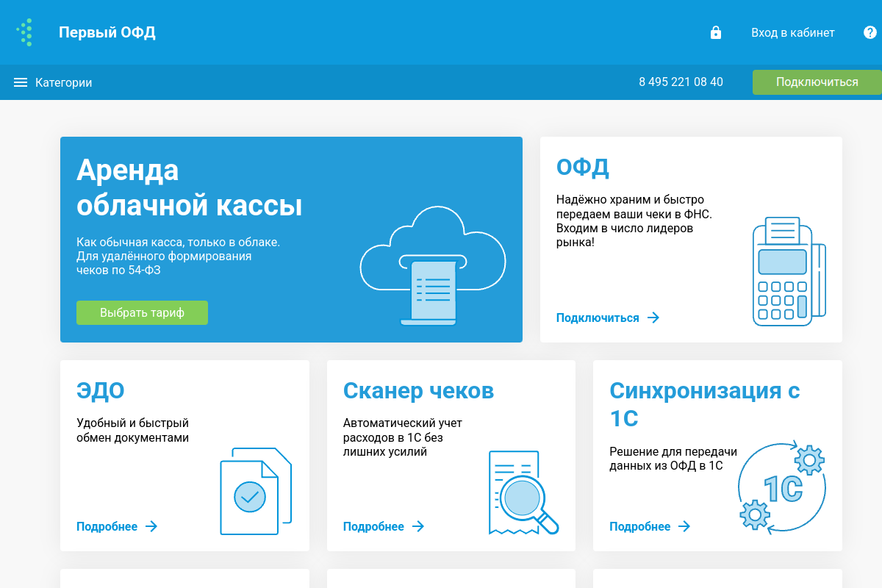Image resolution: width=882 pixels, height=588 pixels.
Task: Click the green Подключиться header button
Action: [x=817, y=82]
